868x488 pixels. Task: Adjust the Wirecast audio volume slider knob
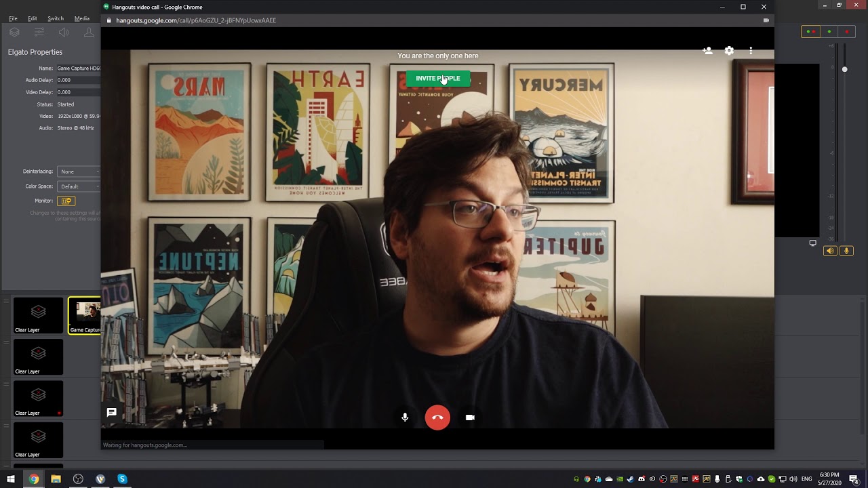coord(845,69)
